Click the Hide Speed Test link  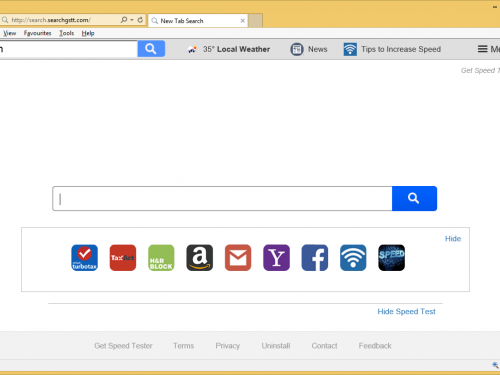pos(406,311)
